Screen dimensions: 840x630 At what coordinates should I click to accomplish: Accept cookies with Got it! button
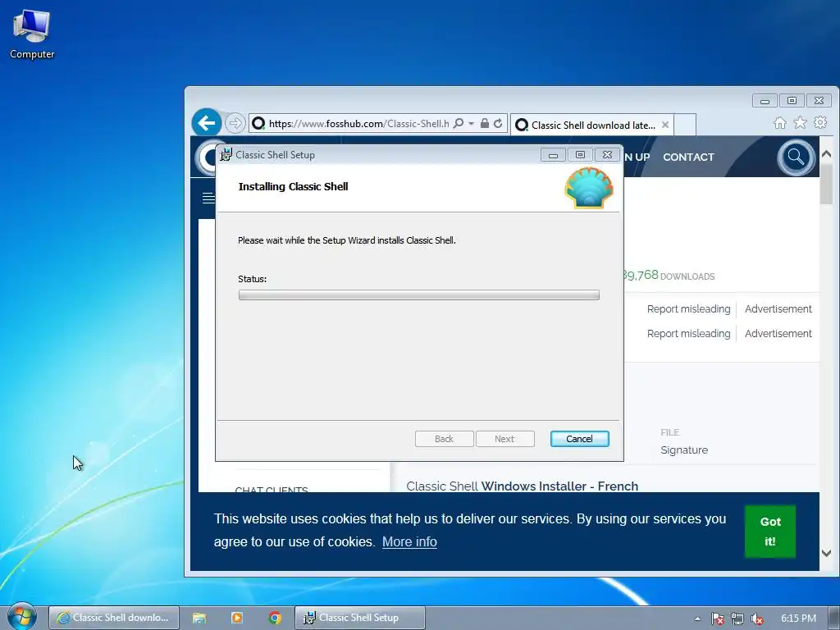click(x=769, y=532)
